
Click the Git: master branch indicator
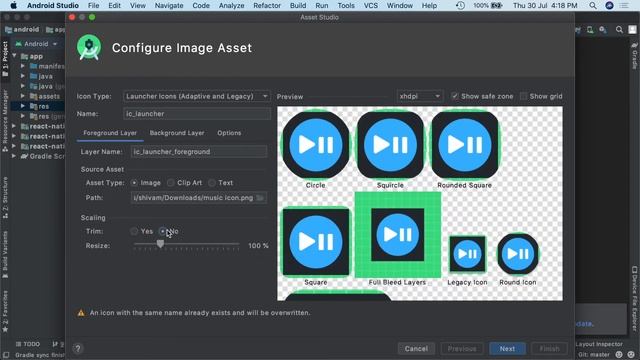594,355
